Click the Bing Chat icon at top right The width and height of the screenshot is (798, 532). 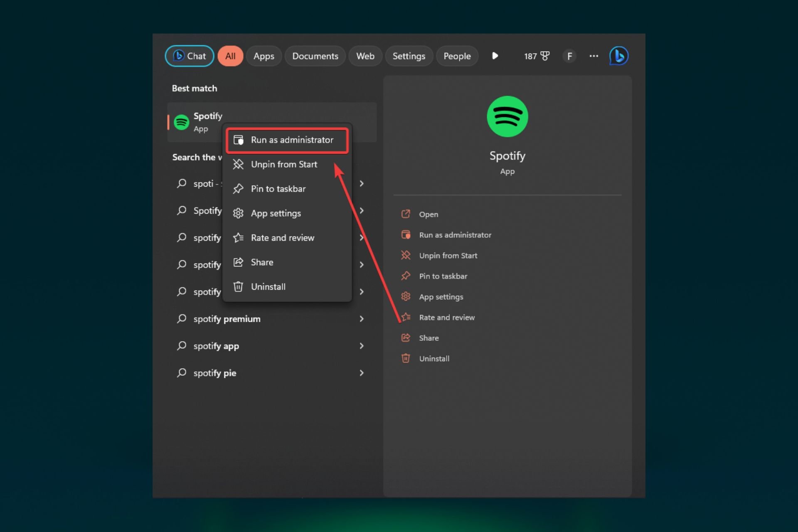click(x=618, y=56)
